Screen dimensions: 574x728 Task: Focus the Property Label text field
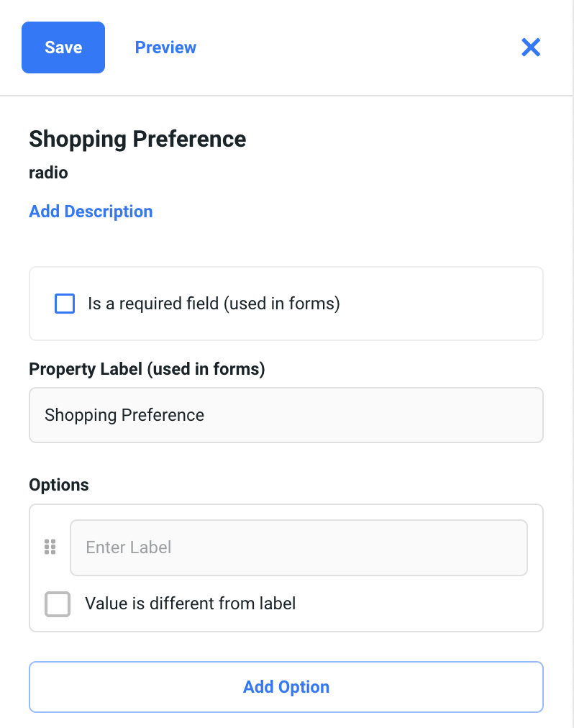pos(286,415)
